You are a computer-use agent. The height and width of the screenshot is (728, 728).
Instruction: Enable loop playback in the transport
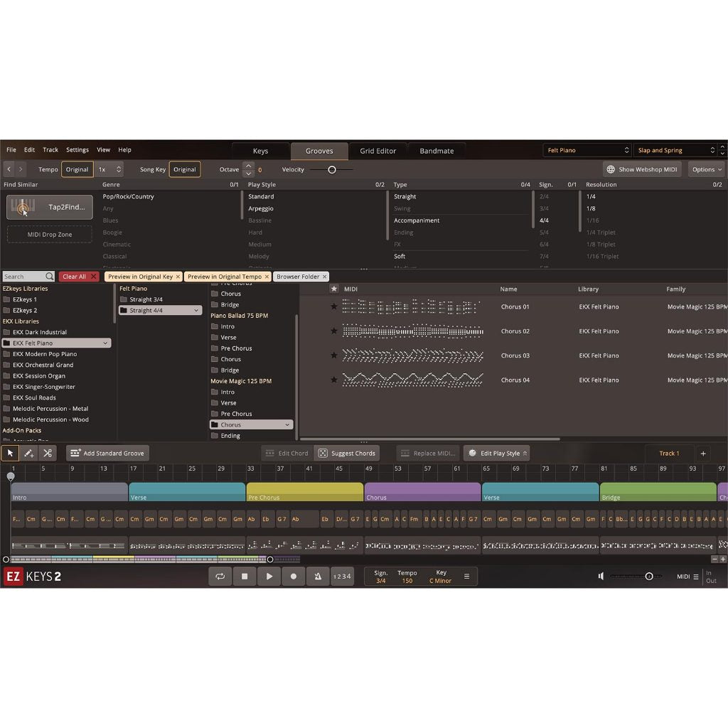pyautogui.click(x=220, y=577)
